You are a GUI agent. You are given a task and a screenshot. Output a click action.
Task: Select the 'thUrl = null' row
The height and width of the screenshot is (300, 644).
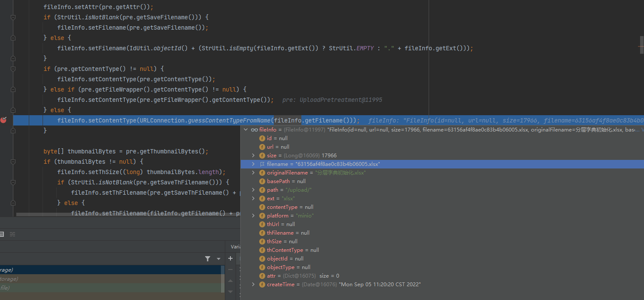(442, 224)
